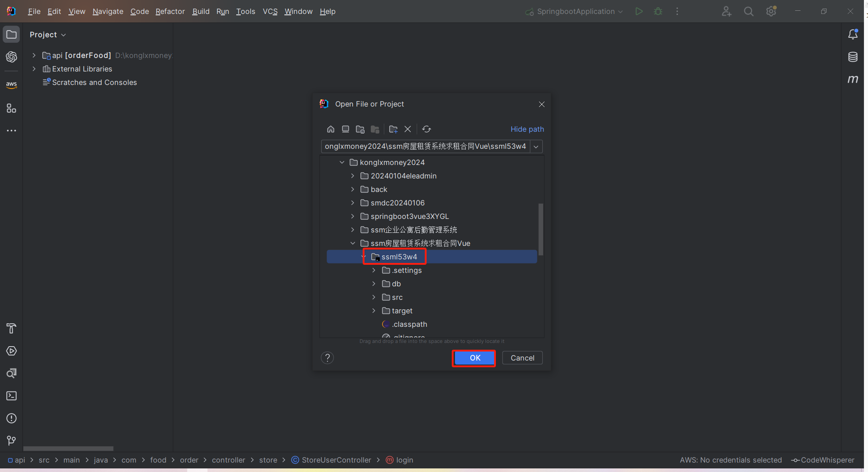Click the delete icon in dialog toolbar
The height and width of the screenshot is (472, 868).
click(408, 129)
